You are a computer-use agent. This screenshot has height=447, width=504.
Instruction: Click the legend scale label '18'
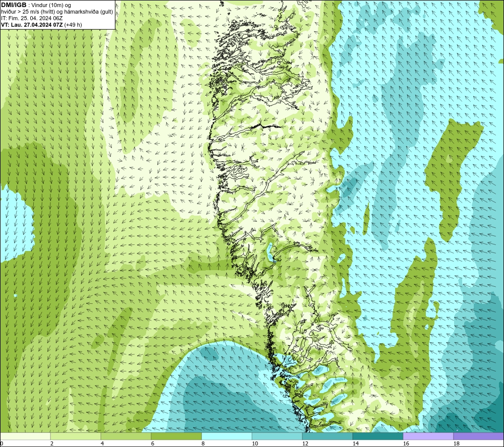pyautogui.click(x=457, y=444)
